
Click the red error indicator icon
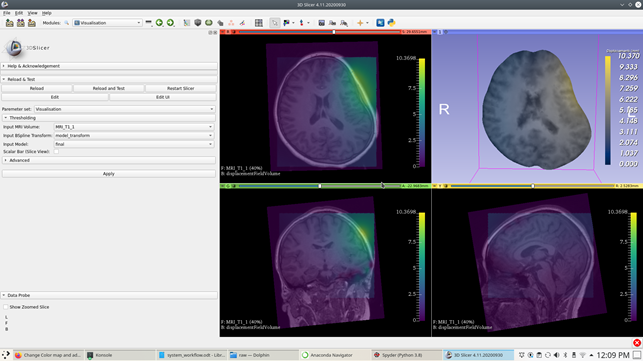pyautogui.click(x=637, y=343)
